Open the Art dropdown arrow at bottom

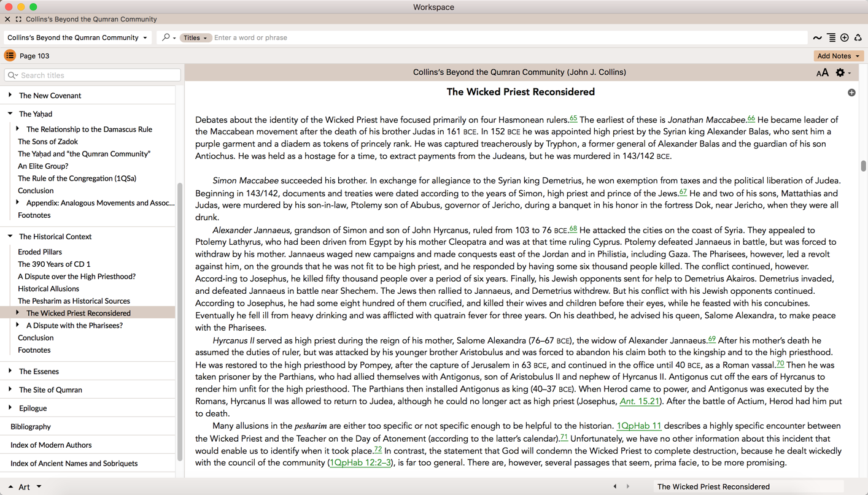[x=39, y=487]
